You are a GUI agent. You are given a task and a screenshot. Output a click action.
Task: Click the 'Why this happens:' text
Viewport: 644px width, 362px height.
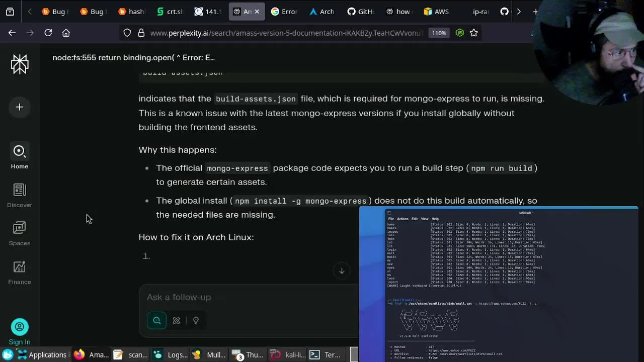click(x=178, y=150)
